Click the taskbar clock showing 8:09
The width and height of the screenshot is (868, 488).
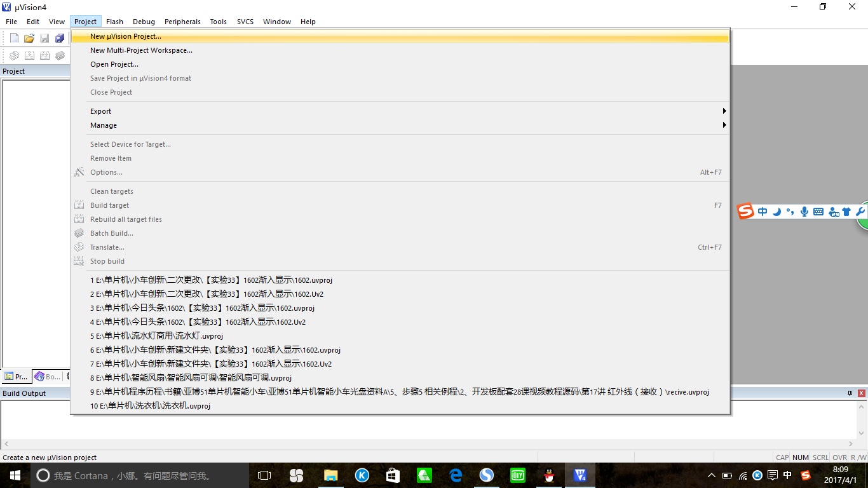840,475
